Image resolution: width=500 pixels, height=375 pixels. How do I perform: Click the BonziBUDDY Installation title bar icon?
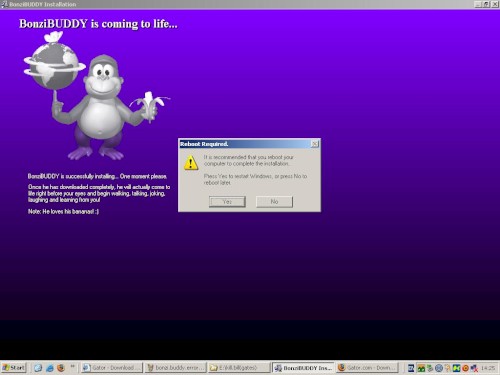click(4, 4)
